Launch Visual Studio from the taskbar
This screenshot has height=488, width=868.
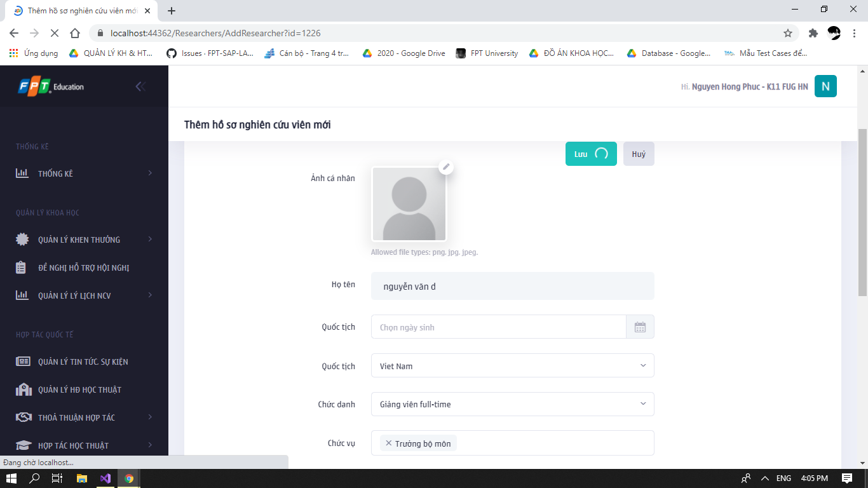(x=105, y=478)
